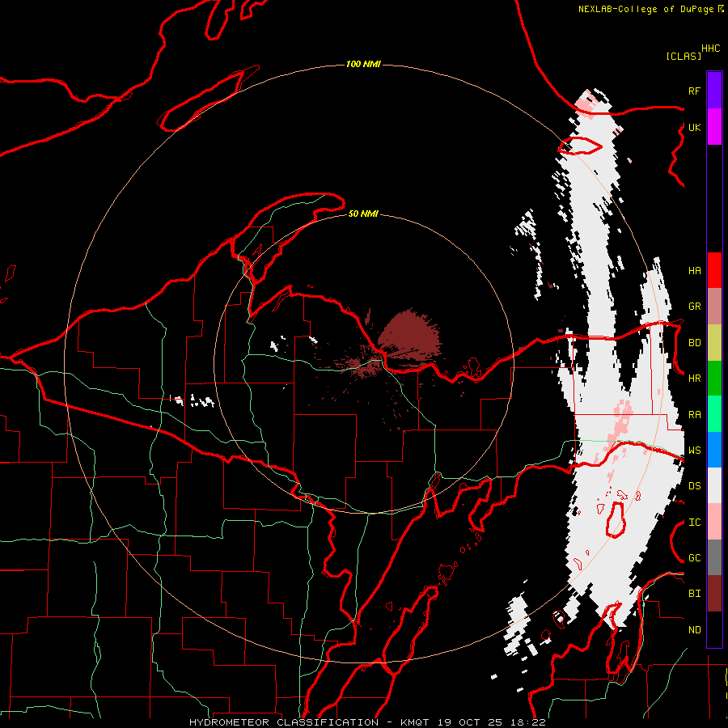Click the HHC product label
Viewport: 728px width, 728px height.
point(710,49)
